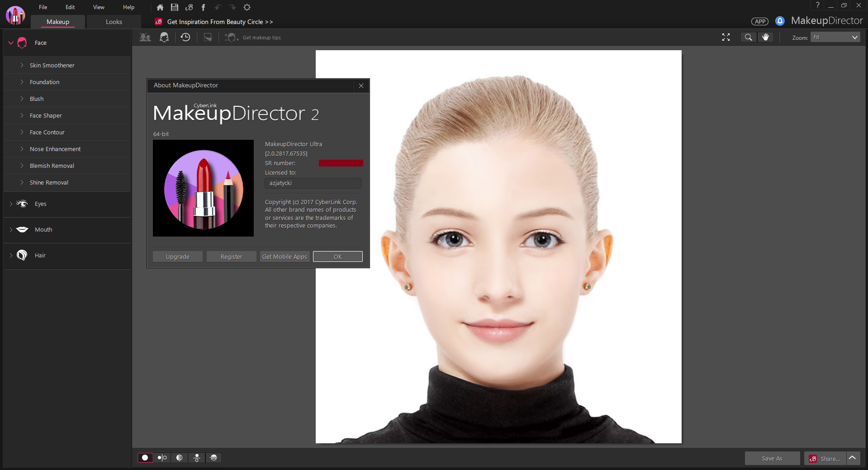The image size is (868, 470).
Task: Collapse the Face section chevron
Action: [11, 43]
